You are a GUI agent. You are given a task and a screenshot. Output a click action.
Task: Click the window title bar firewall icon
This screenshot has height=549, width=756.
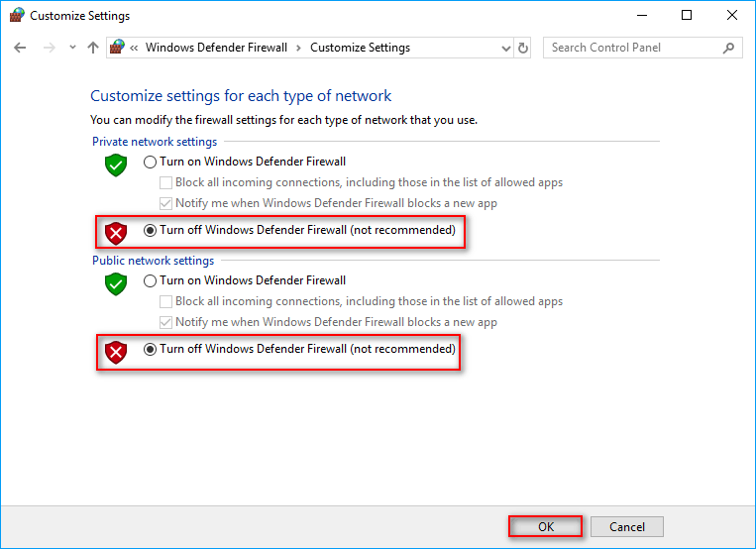pos(17,15)
